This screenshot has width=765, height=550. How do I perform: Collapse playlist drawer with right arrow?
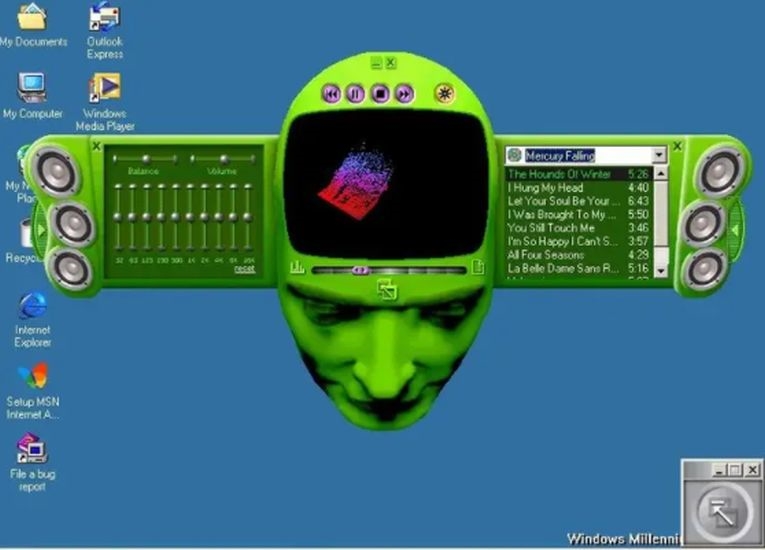pyautogui.click(x=736, y=229)
